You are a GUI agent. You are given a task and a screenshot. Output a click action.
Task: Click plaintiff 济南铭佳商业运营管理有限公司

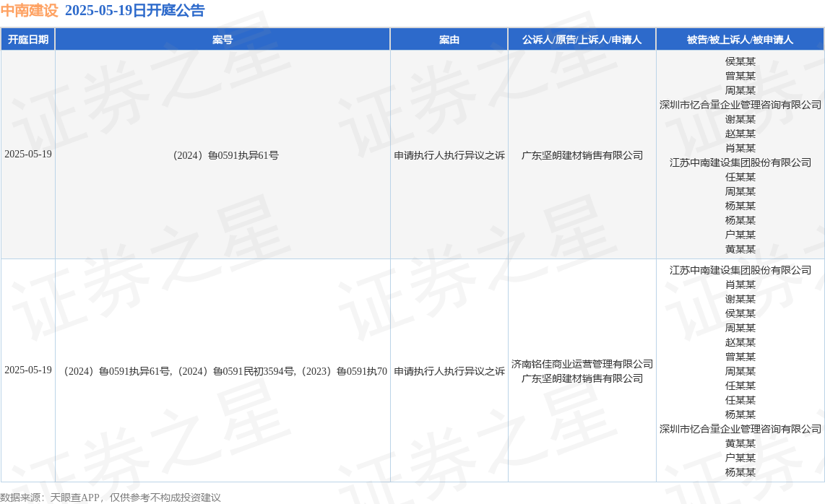pos(582,364)
